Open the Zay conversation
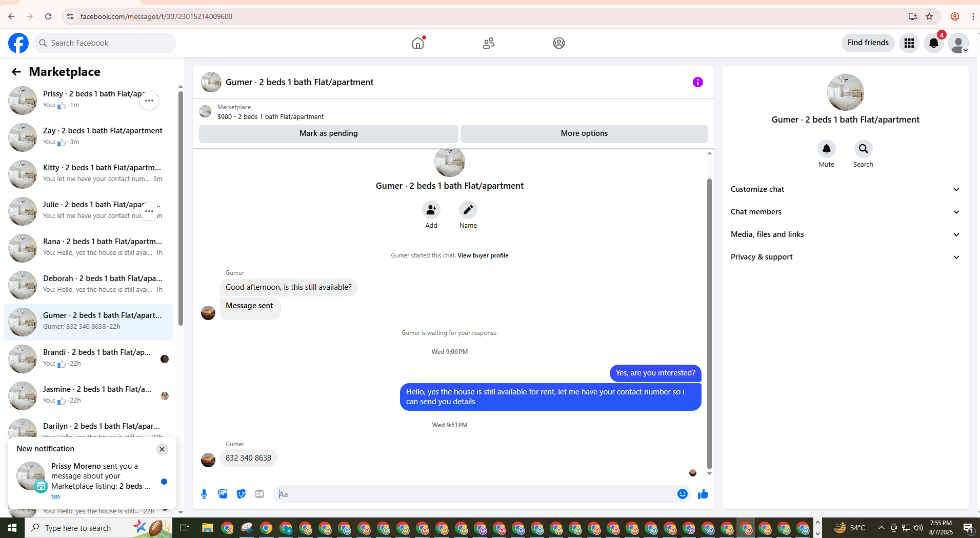Screen dimensions: 980x538 (x=88, y=137)
